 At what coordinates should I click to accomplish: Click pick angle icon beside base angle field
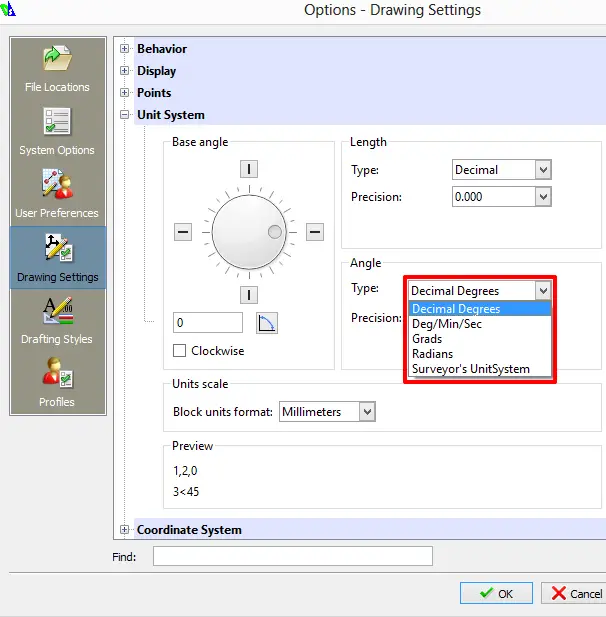pyautogui.click(x=267, y=323)
